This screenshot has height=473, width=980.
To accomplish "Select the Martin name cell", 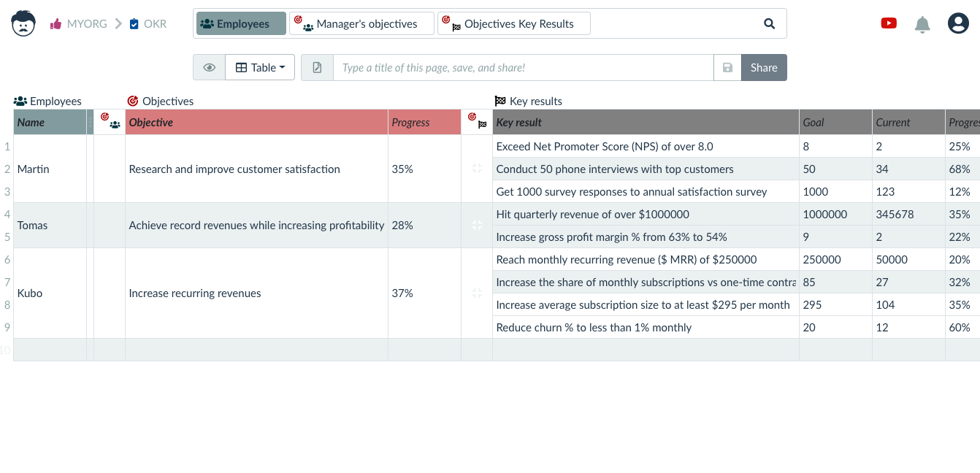I will (x=50, y=169).
